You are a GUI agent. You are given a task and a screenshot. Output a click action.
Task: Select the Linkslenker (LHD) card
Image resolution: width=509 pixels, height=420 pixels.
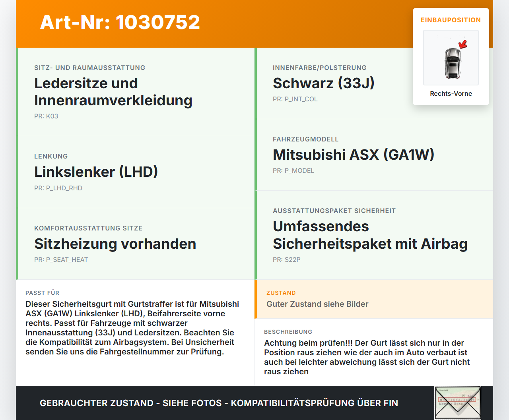[x=135, y=172]
